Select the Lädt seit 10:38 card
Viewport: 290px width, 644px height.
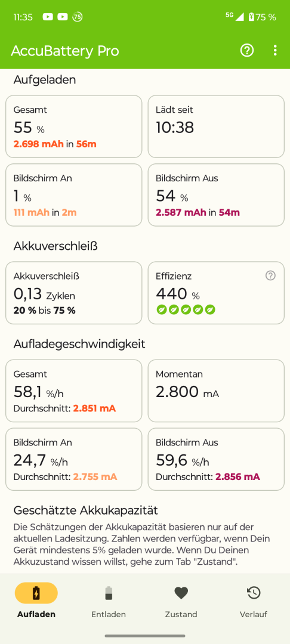coord(216,126)
